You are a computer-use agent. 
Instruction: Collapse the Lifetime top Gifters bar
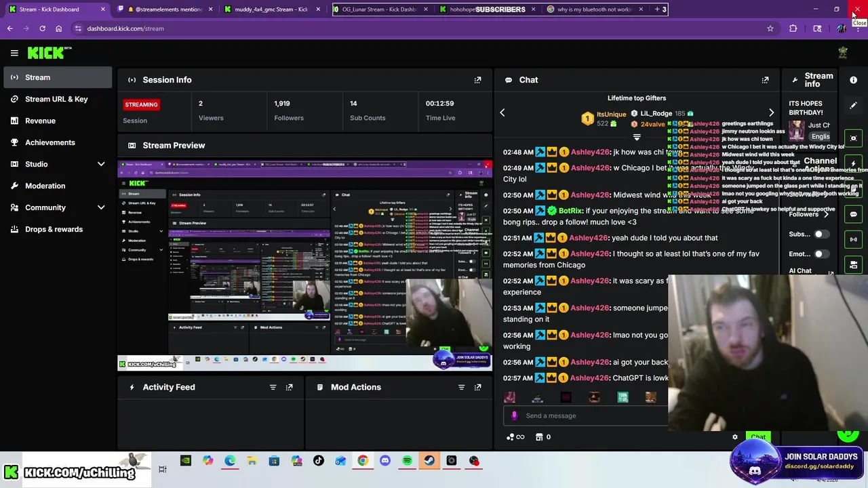(x=637, y=137)
